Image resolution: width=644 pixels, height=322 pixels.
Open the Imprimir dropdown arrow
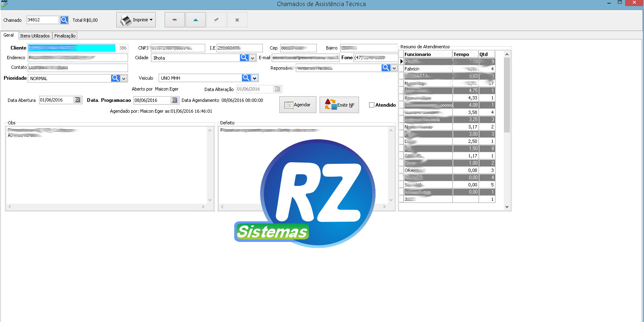(x=151, y=20)
